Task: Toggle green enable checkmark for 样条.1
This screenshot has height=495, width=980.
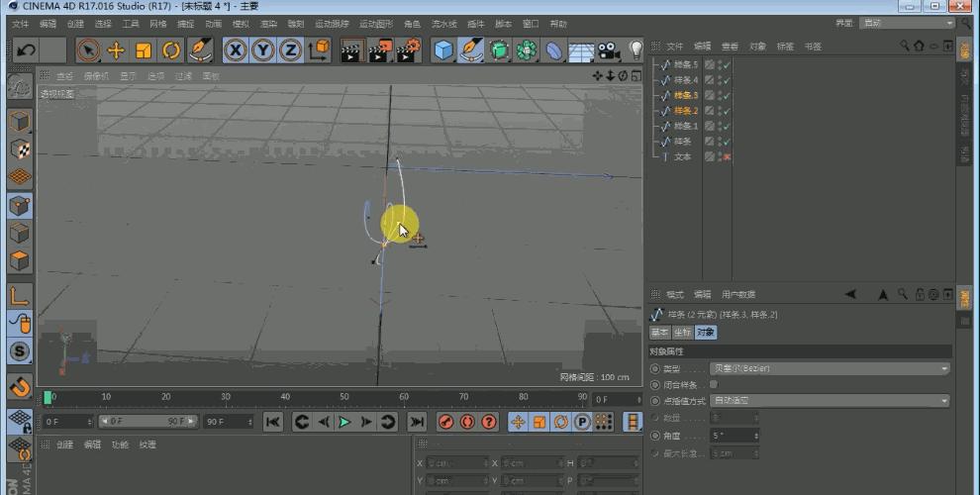Action: coord(727,127)
